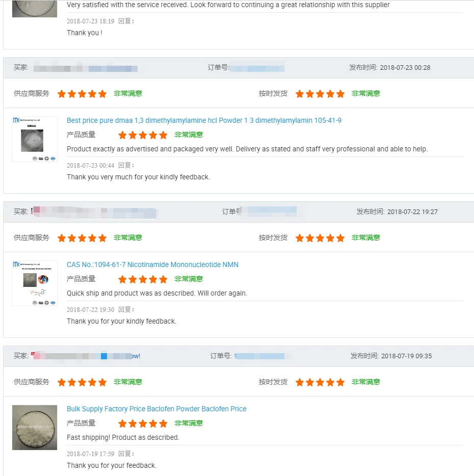Select the first star of 供应商服务 rating
This screenshot has height=476, width=474.
(61, 94)
